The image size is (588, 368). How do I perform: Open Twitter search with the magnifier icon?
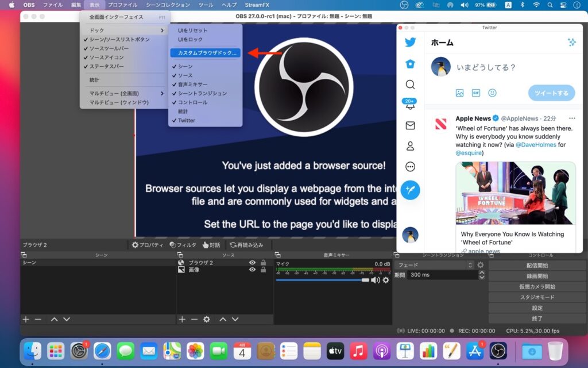410,83
